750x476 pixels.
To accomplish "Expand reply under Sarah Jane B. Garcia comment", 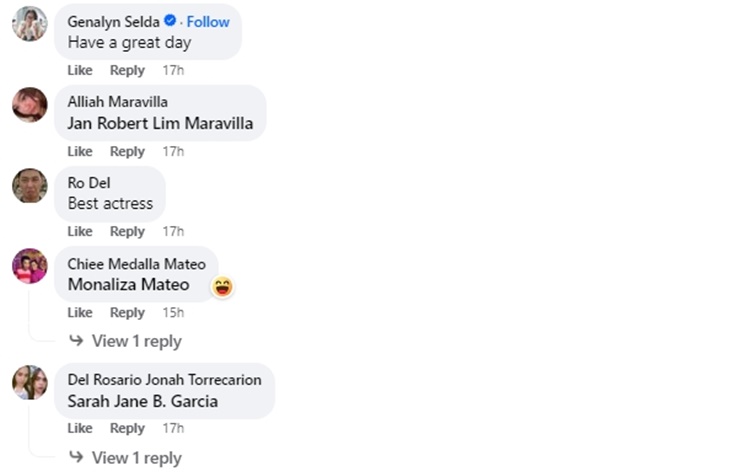I will (126, 458).
